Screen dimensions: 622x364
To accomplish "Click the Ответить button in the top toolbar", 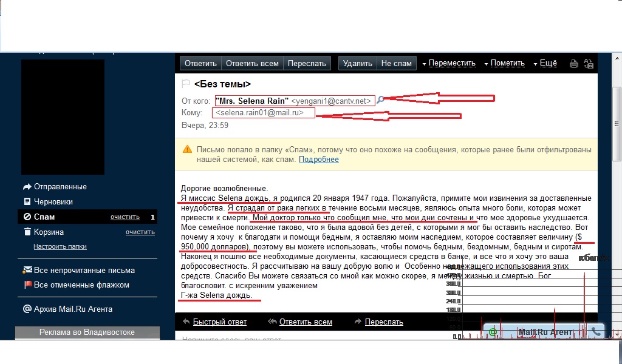I will click(x=200, y=63).
